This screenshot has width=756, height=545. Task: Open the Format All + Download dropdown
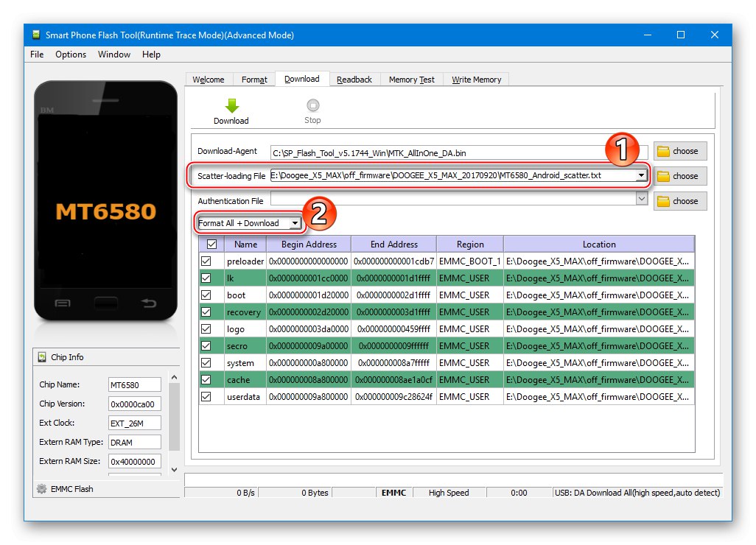point(296,221)
